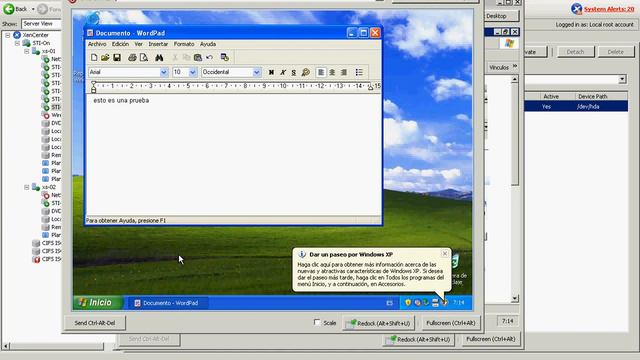
Task: Click the left indent marker on the ruler
Action: [93, 87]
